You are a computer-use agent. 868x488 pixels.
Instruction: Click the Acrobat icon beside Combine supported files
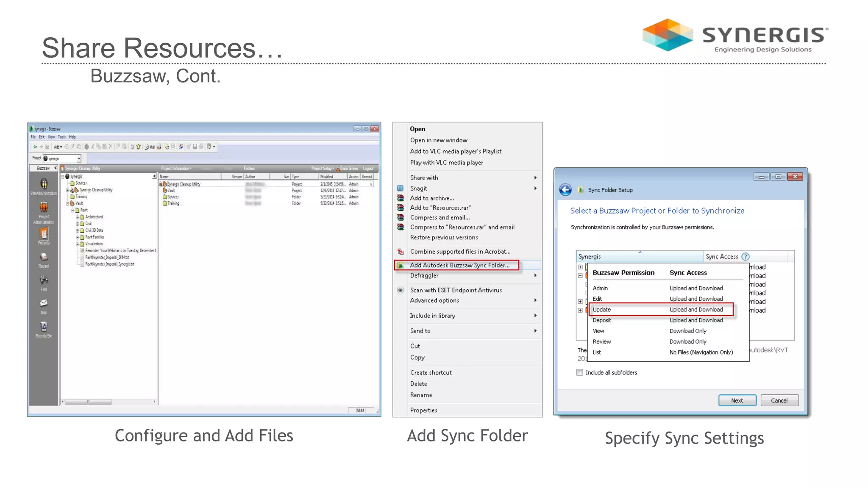[x=400, y=252]
